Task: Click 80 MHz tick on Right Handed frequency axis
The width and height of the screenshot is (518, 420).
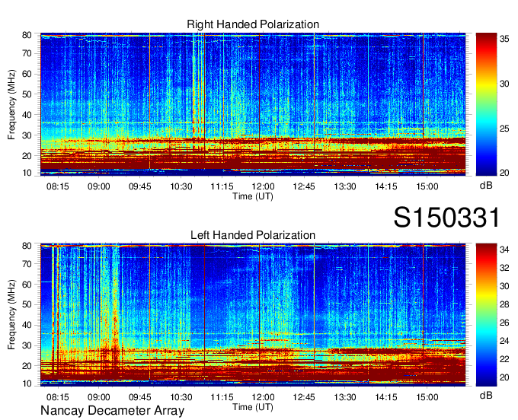Action: tap(27, 35)
